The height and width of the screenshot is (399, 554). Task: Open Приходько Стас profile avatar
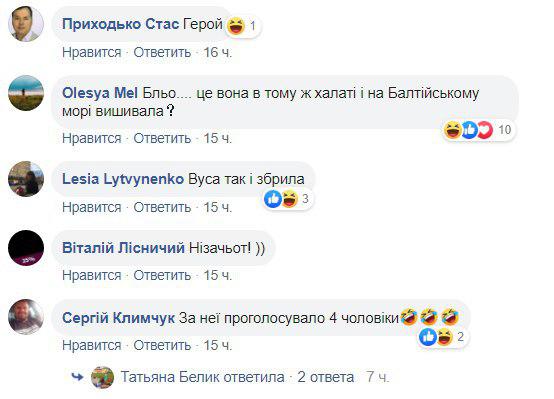tap(26, 24)
